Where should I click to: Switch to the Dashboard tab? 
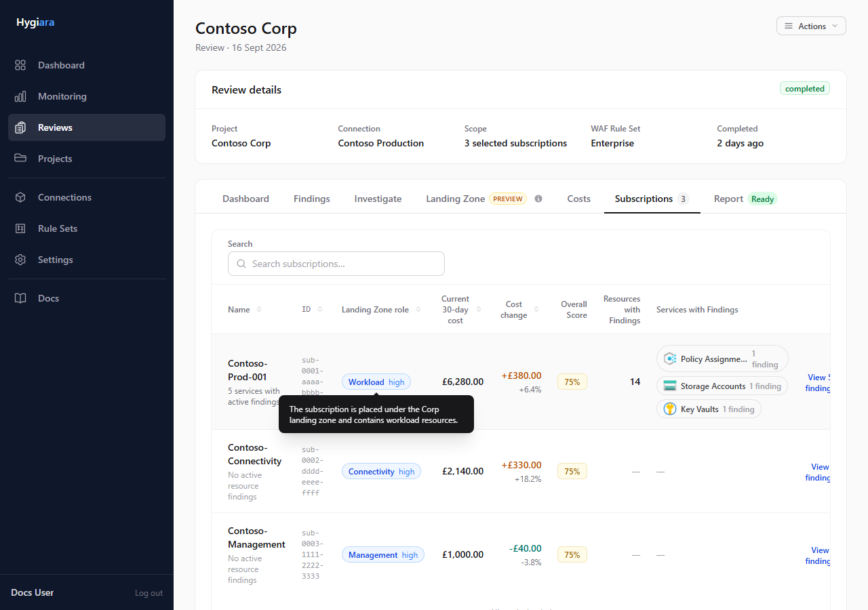click(245, 199)
